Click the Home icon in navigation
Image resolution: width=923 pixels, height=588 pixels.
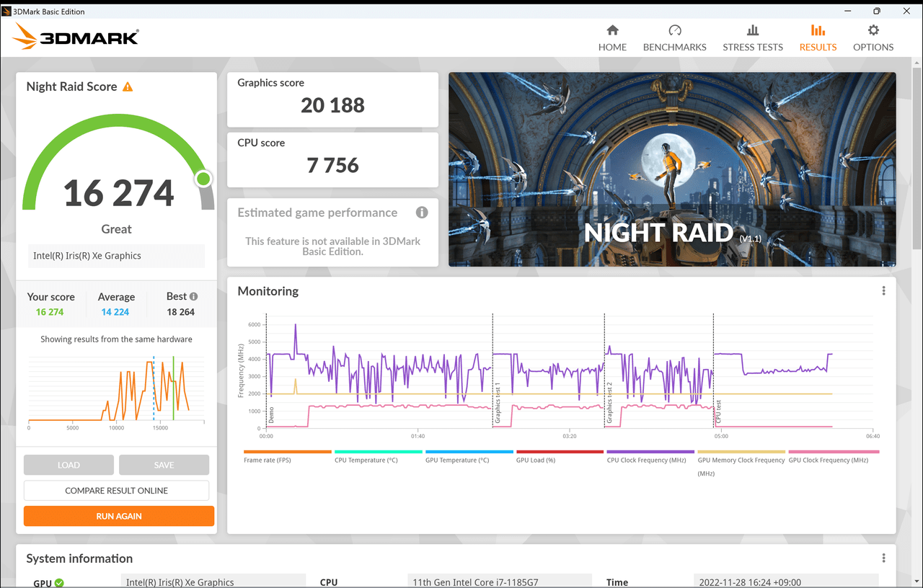click(612, 30)
